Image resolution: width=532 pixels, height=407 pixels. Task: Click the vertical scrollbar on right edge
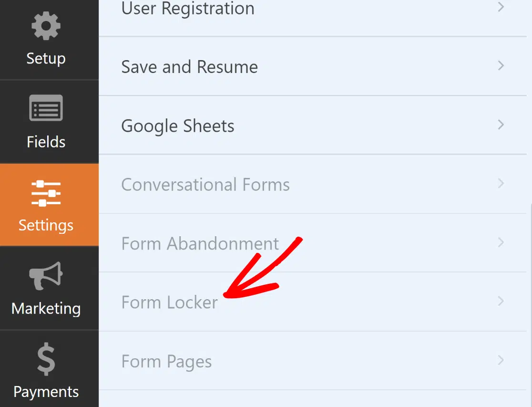tap(530, 305)
